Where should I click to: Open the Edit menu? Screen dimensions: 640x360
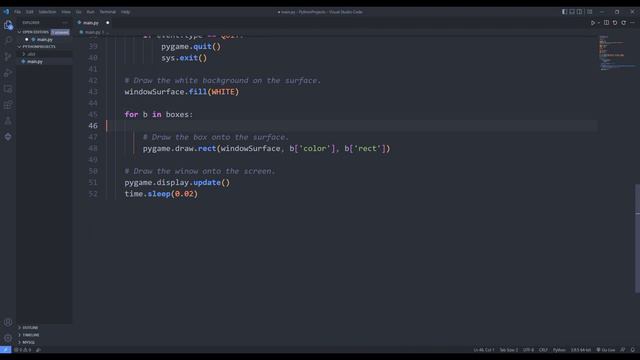pos(29,12)
